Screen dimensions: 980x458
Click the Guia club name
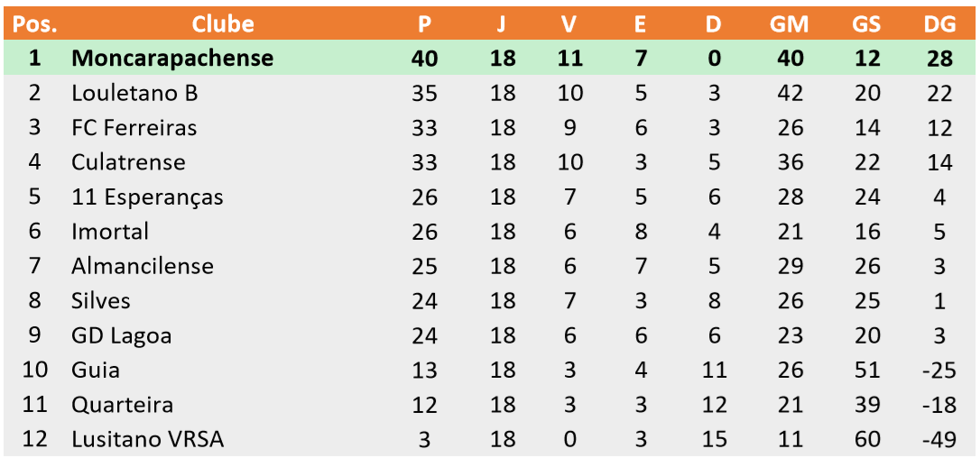coord(96,371)
